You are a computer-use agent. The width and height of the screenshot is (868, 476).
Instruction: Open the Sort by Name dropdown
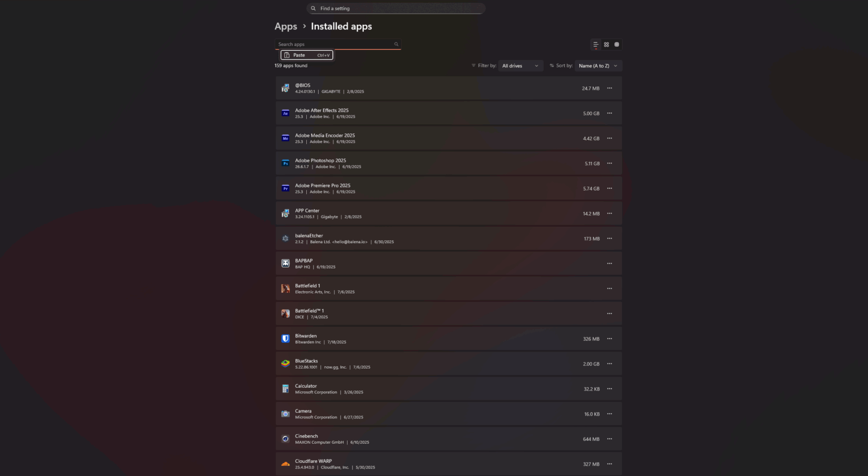click(x=598, y=66)
